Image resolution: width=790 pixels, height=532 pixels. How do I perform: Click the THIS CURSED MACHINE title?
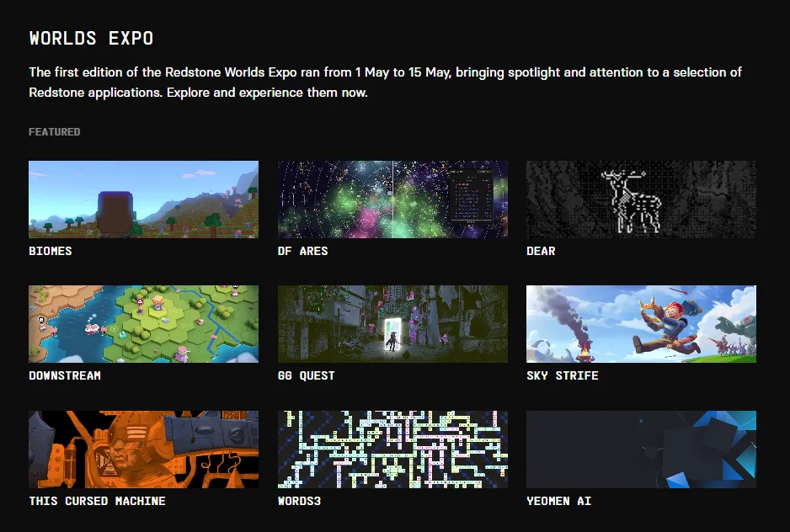coord(97,501)
